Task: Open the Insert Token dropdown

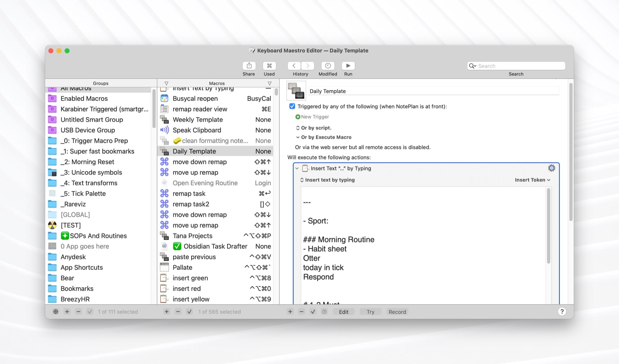Action: 532,180
